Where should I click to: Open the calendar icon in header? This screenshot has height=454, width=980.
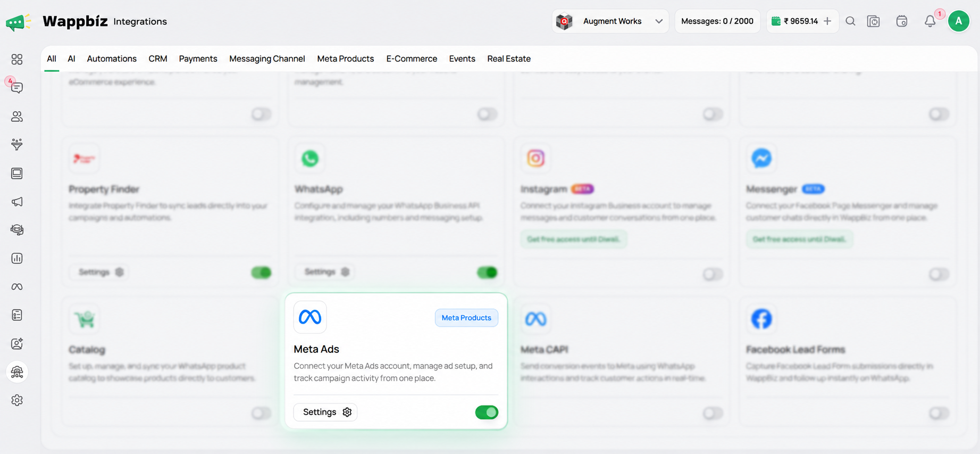902,21
